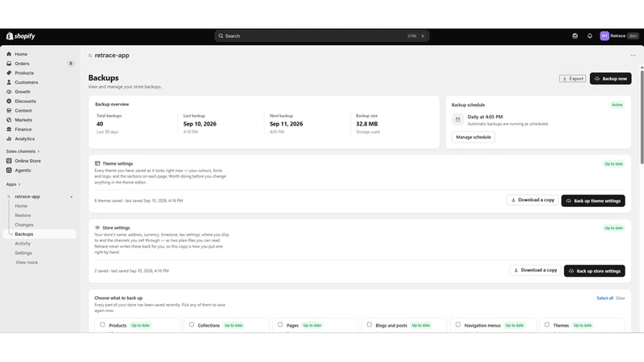
Task: Click the Select all link
Action: 605,298
